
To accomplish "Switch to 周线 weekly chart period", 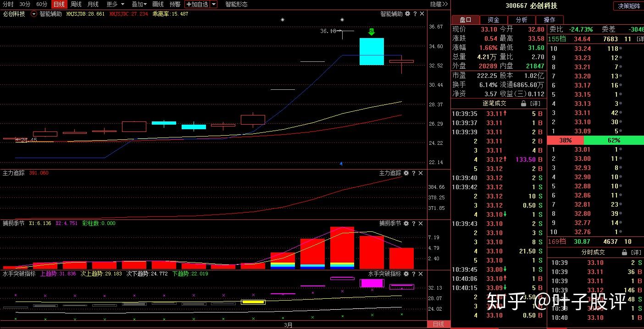I will coord(76,4).
